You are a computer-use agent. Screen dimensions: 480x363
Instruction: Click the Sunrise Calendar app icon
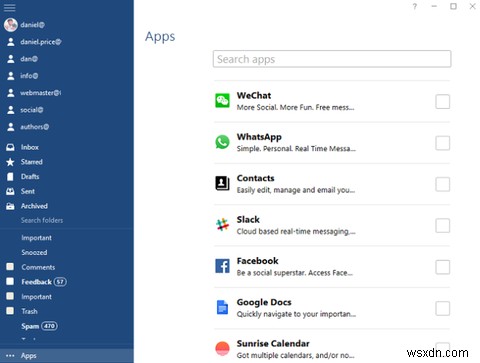222,349
